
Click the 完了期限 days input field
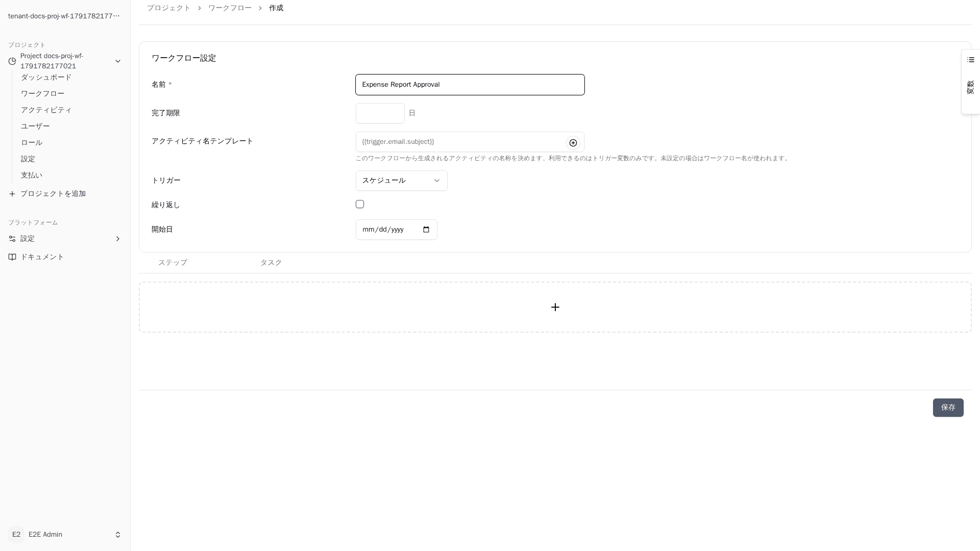(x=380, y=113)
